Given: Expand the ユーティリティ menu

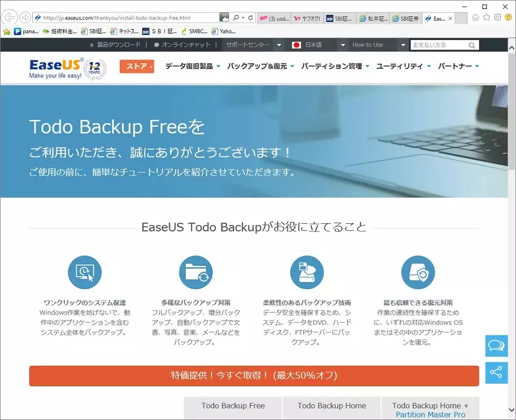Looking at the screenshot, I should 404,66.
